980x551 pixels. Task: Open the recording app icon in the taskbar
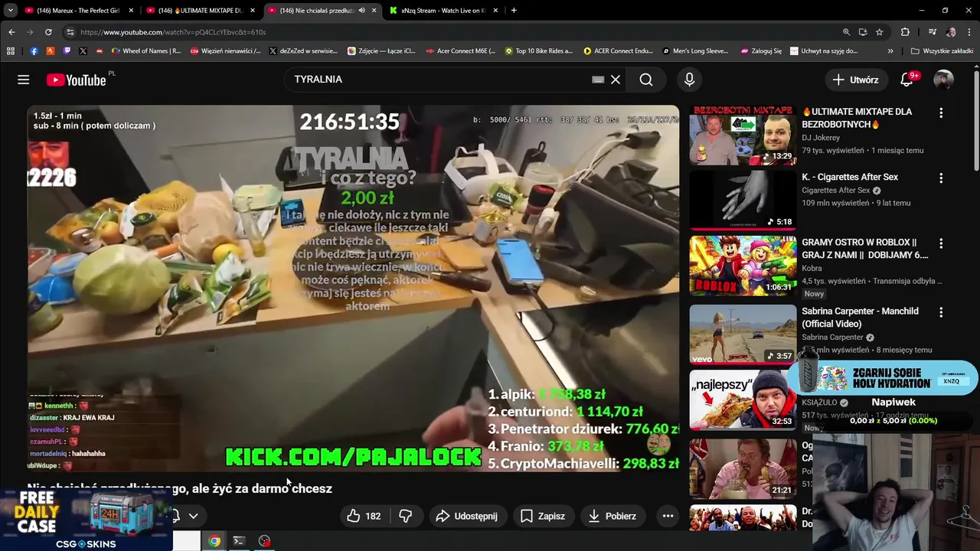point(264,541)
